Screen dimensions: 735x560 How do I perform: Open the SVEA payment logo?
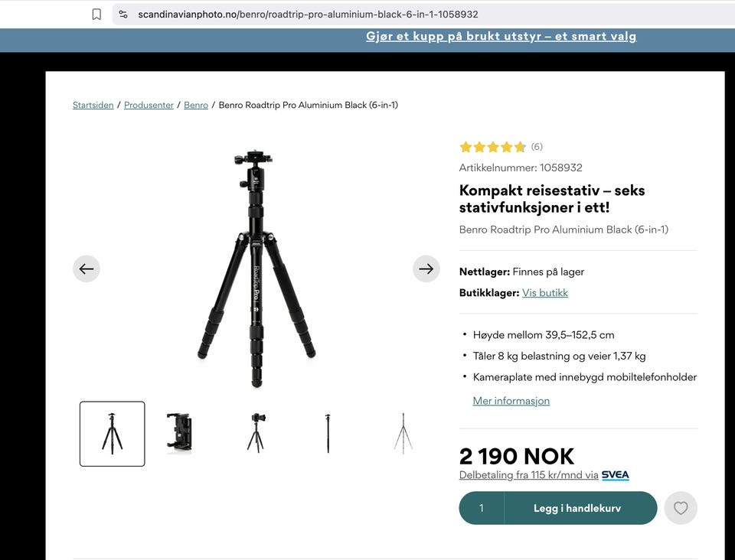[615, 475]
